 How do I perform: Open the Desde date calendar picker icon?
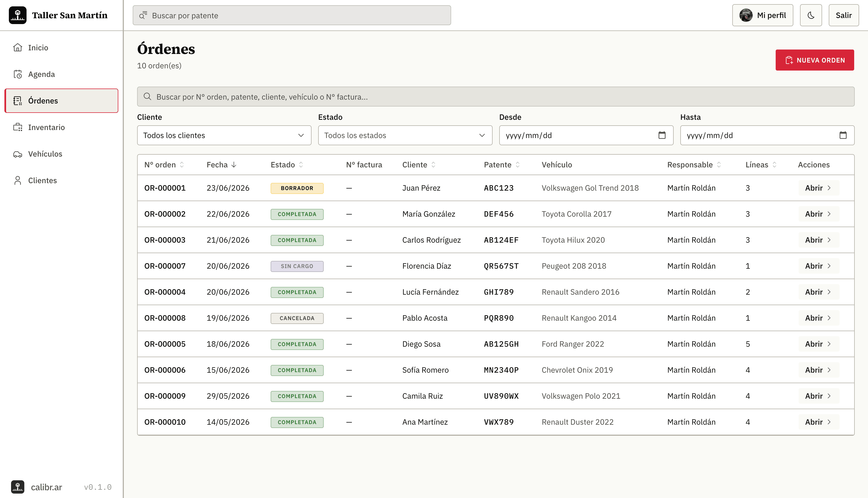(x=662, y=135)
